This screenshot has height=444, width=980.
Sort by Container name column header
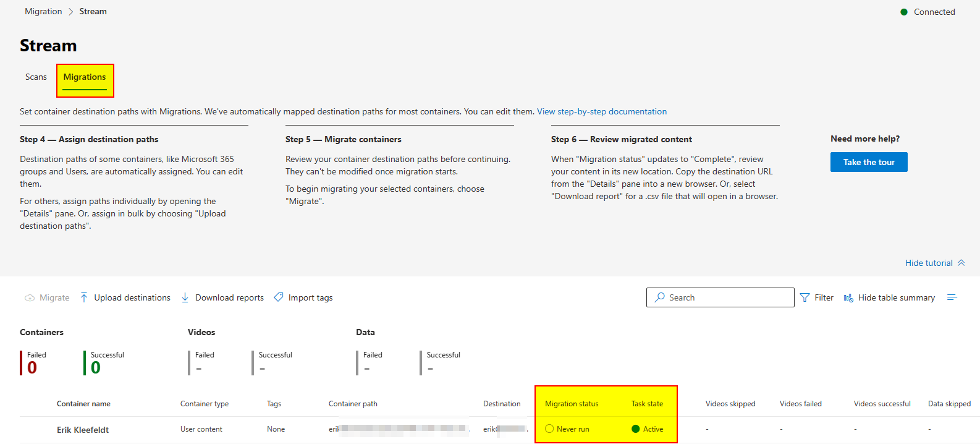[83, 404]
